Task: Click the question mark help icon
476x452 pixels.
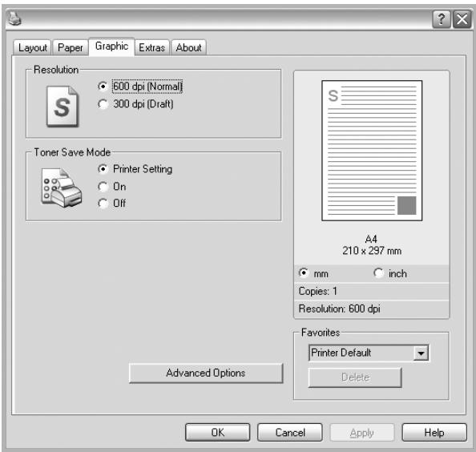Action: pos(442,20)
